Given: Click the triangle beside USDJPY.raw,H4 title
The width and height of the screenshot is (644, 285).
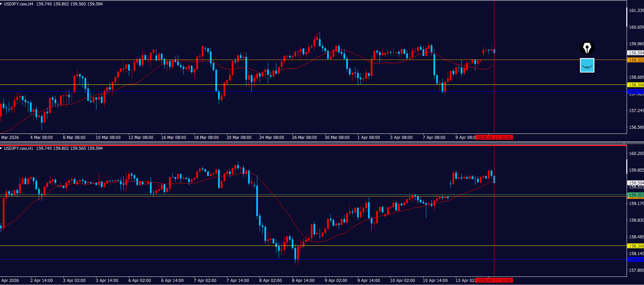Looking at the screenshot, I should pyautogui.click(x=2, y=4).
